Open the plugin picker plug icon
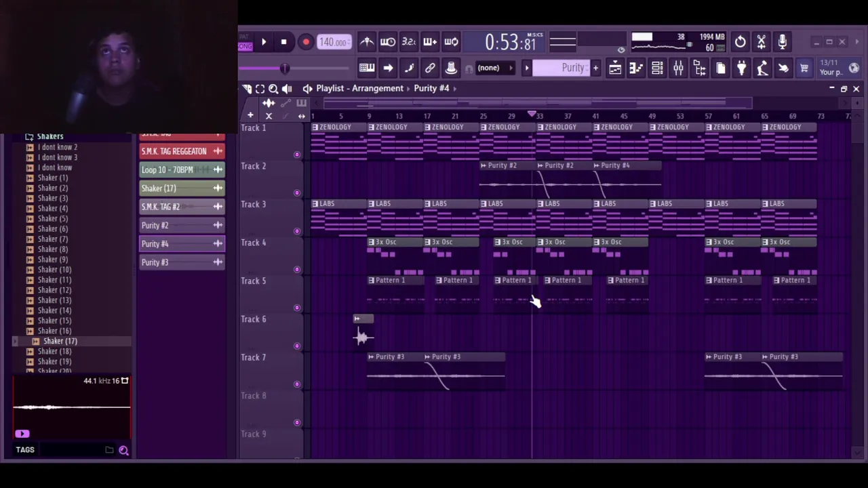Image resolution: width=868 pixels, height=488 pixels. [741, 68]
